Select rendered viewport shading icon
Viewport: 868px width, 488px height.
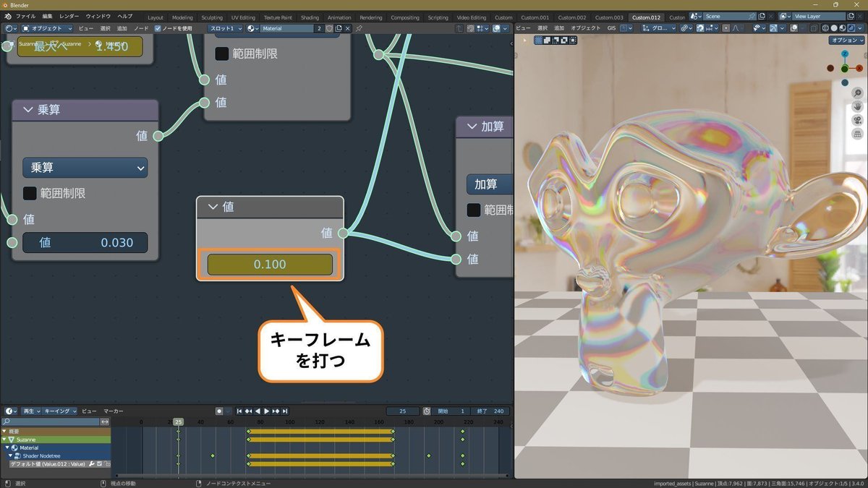coord(851,28)
